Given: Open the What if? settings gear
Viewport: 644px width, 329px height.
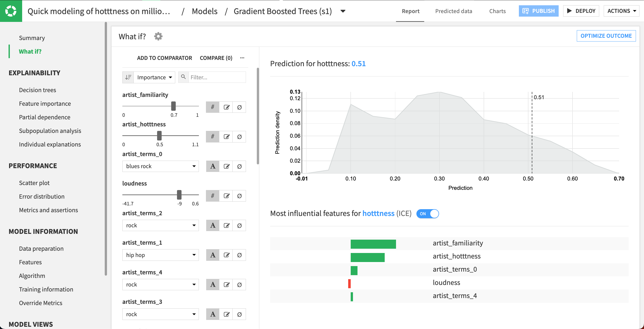Looking at the screenshot, I should (x=158, y=36).
